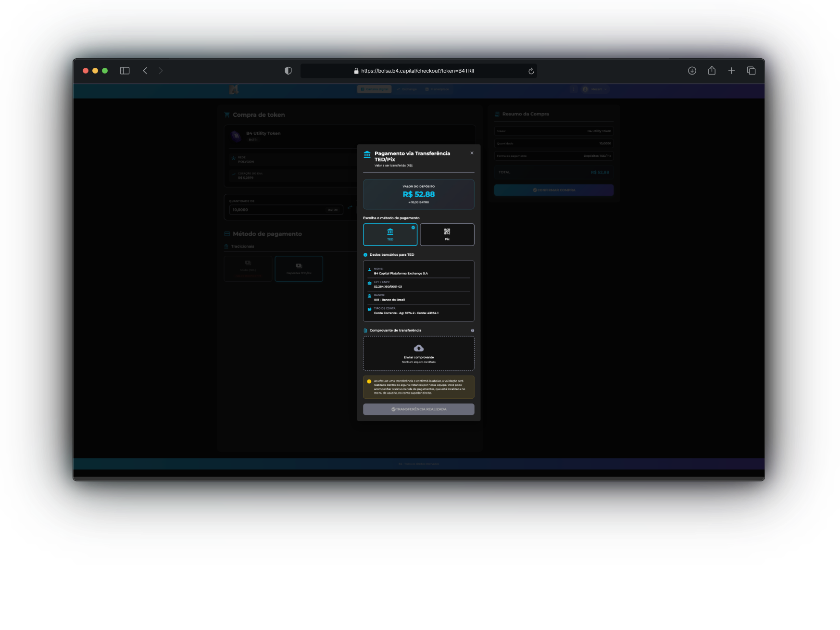Click the cloud upload icon for comprovante

click(418, 348)
